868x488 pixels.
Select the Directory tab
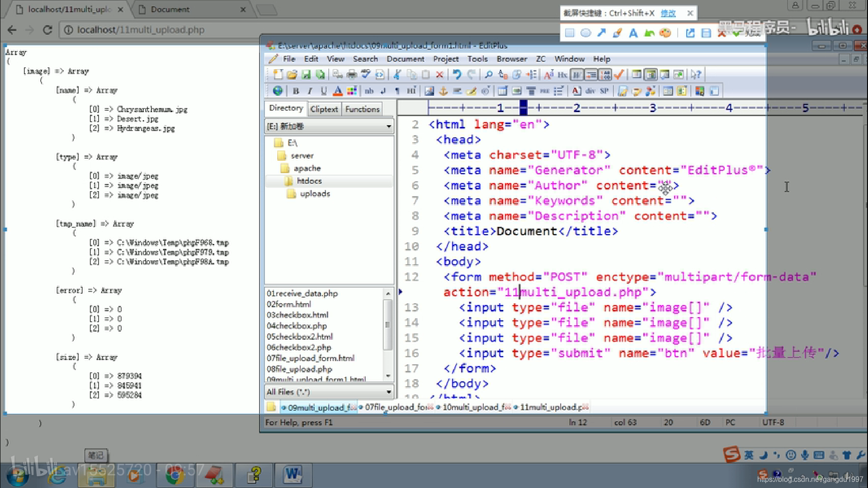[x=286, y=108]
